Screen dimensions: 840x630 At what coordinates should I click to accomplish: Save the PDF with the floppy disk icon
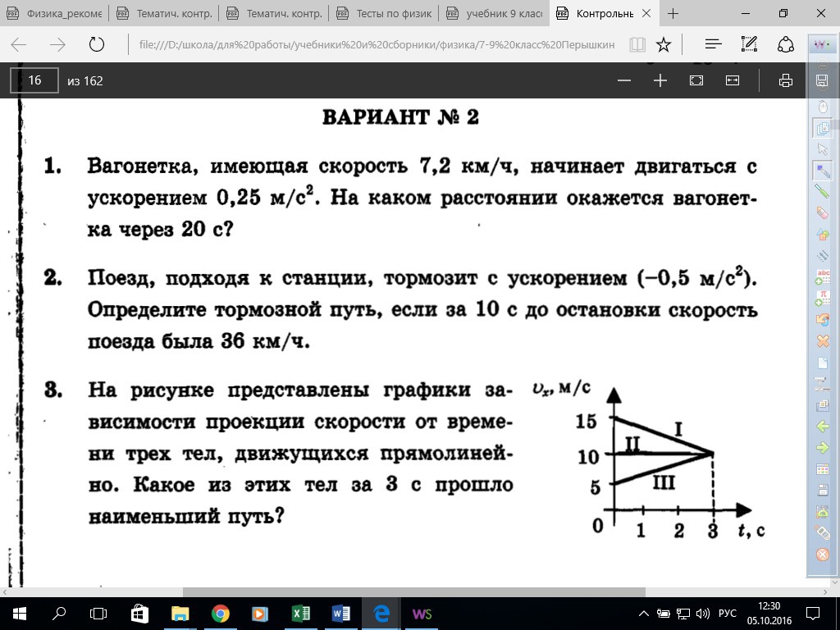(822, 80)
